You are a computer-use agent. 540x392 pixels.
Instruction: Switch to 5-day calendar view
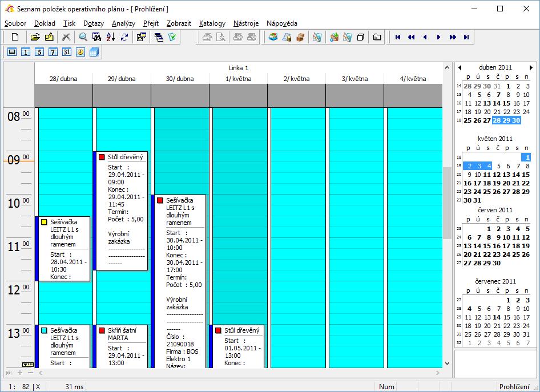[x=39, y=52]
